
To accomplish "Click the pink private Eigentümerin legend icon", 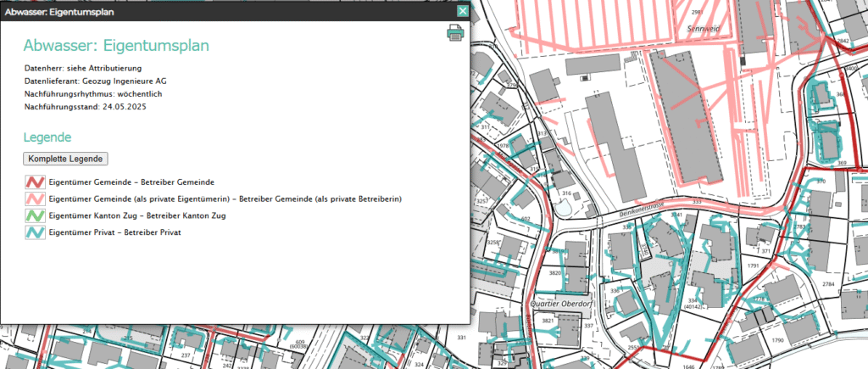I will pyautogui.click(x=34, y=198).
